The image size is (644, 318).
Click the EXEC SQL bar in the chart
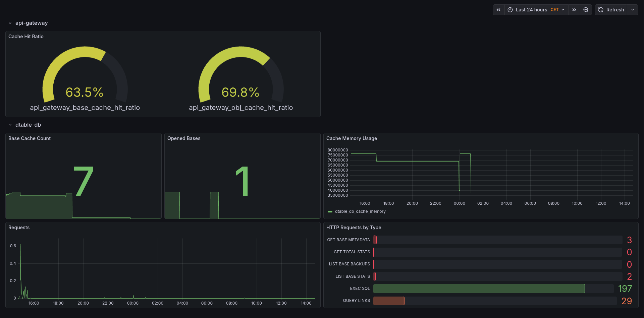coord(476,289)
